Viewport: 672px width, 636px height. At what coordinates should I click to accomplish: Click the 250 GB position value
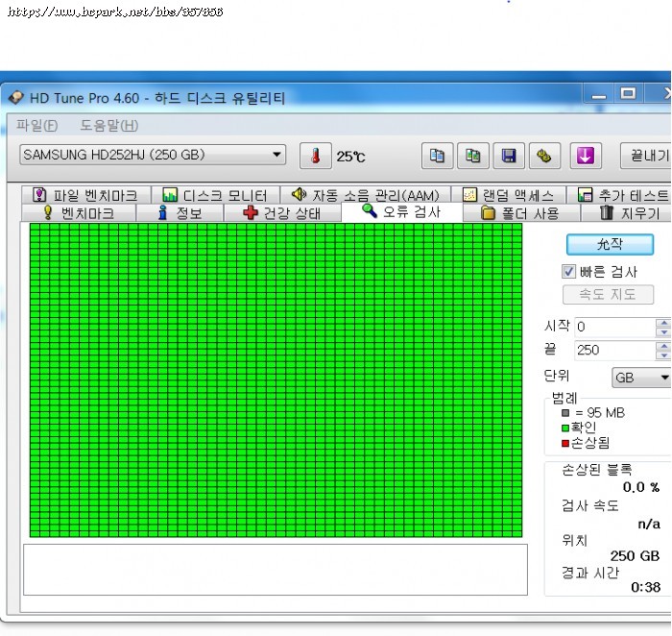click(x=635, y=556)
